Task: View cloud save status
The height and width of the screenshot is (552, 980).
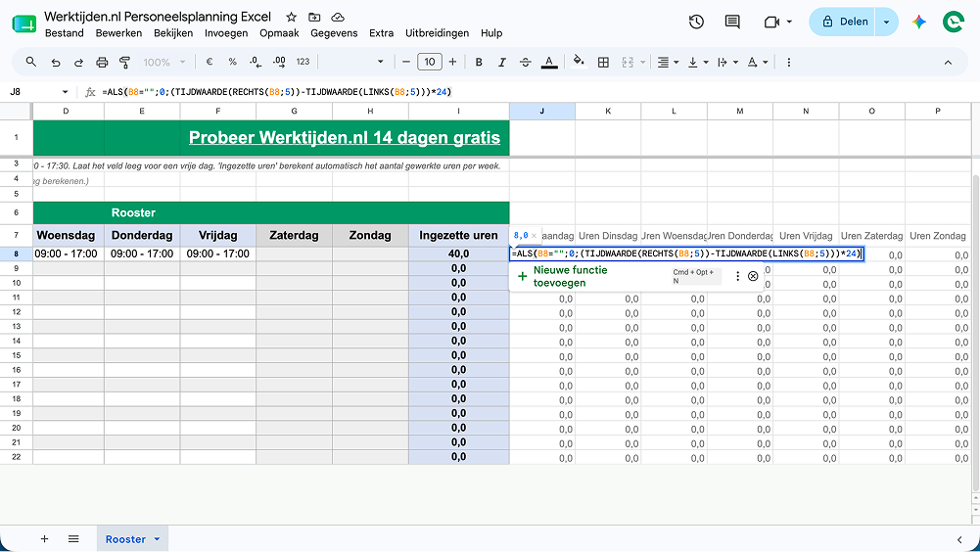Action: coord(338,17)
